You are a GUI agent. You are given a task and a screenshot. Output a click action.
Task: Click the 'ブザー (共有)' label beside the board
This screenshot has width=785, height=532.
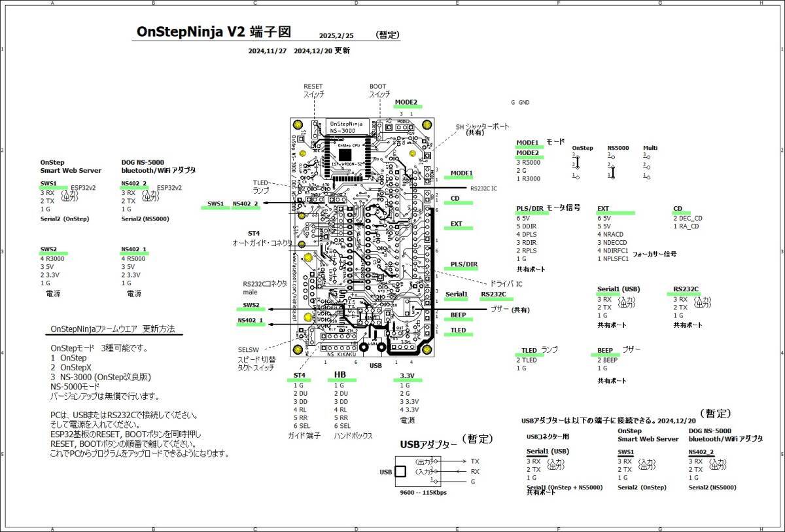[x=510, y=310]
